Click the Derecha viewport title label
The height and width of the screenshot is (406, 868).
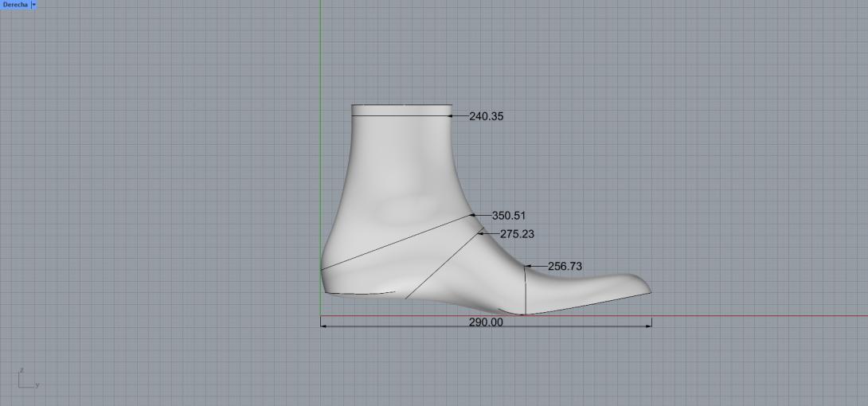pos(14,5)
